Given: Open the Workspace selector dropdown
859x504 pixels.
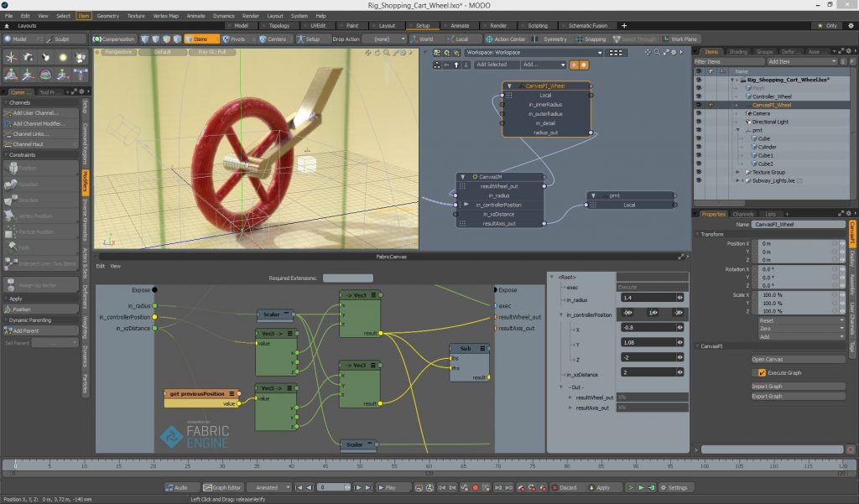Looking at the screenshot, I should point(534,53).
